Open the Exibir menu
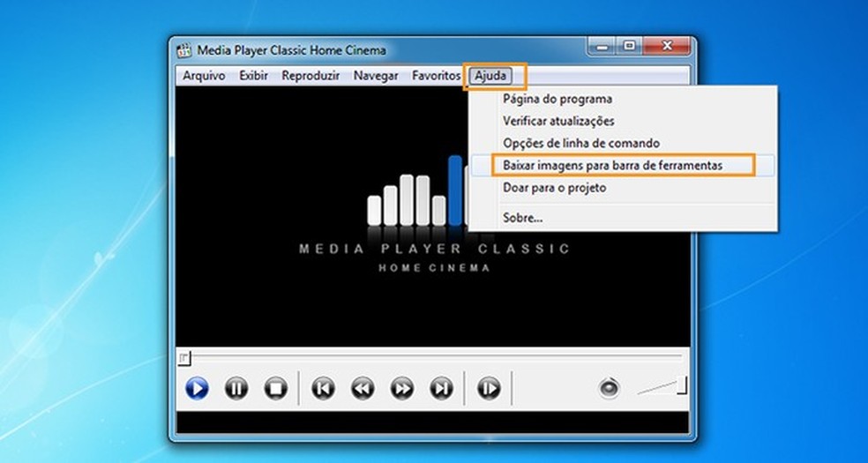Image resolution: width=868 pixels, height=463 pixels. pos(253,76)
